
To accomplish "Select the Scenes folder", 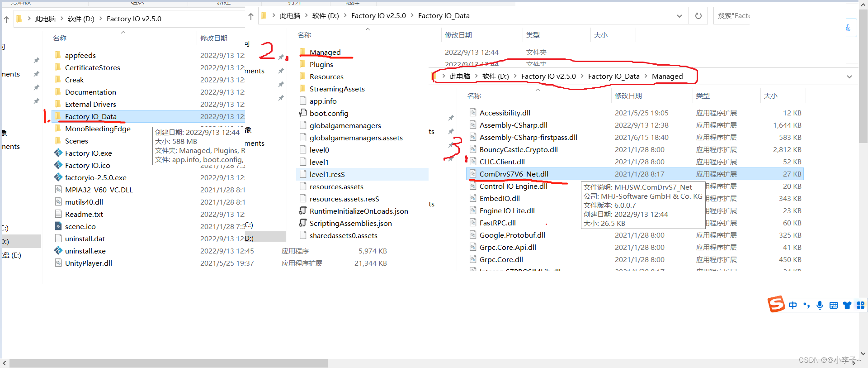I will pyautogui.click(x=76, y=141).
